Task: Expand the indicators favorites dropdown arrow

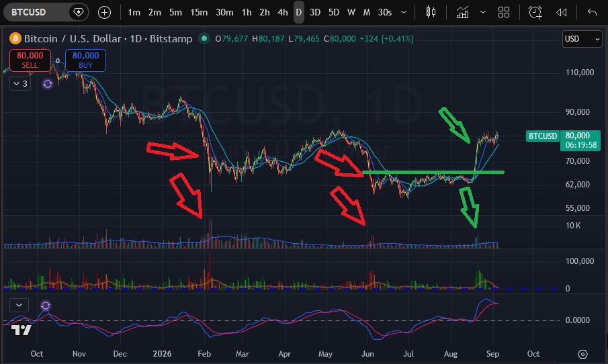Action: pos(483,12)
